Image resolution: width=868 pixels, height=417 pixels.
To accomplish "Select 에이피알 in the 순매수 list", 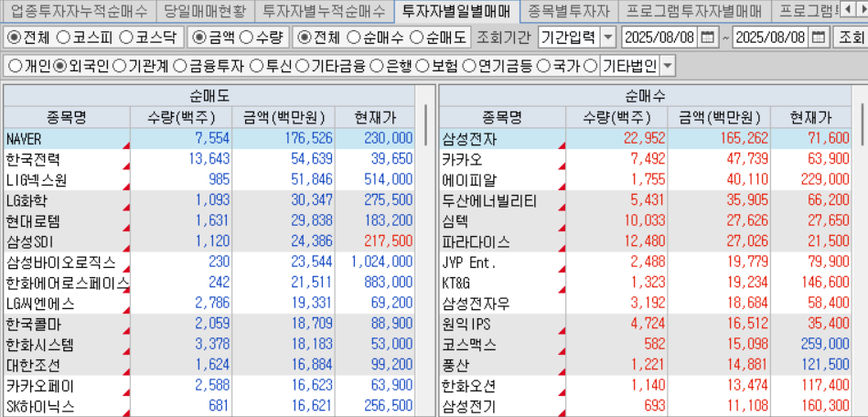I will click(469, 180).
